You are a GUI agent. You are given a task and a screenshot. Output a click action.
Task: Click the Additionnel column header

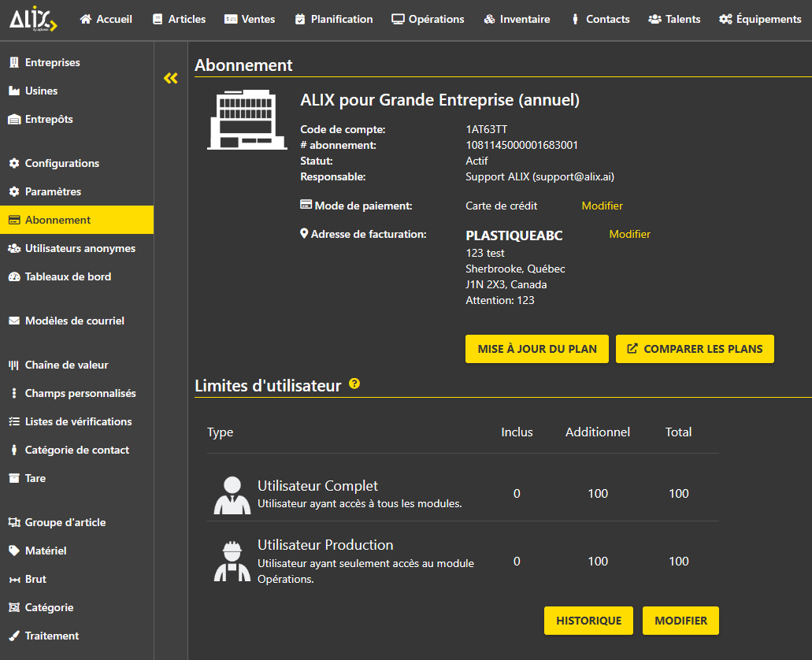coord(598,432)
